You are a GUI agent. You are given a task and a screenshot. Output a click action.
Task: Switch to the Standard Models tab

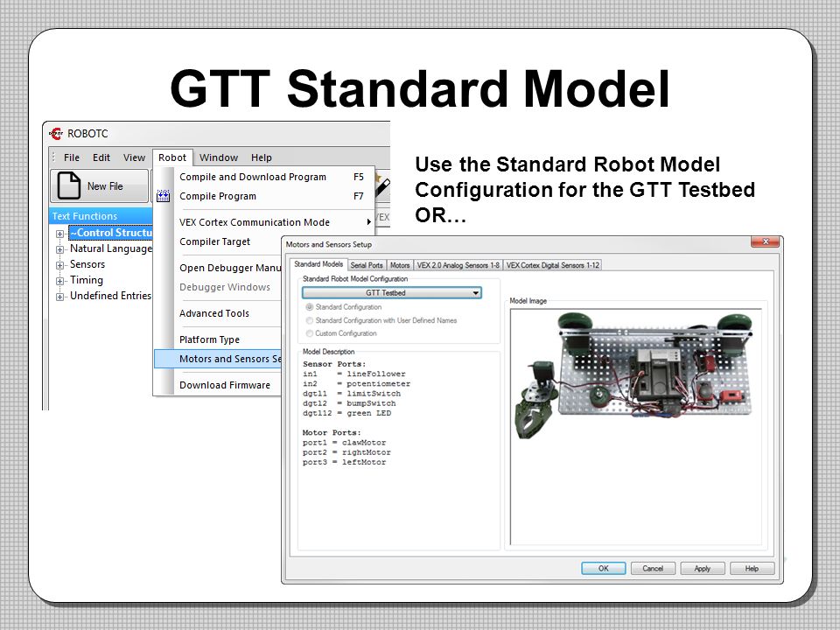[x=318, y=264]
